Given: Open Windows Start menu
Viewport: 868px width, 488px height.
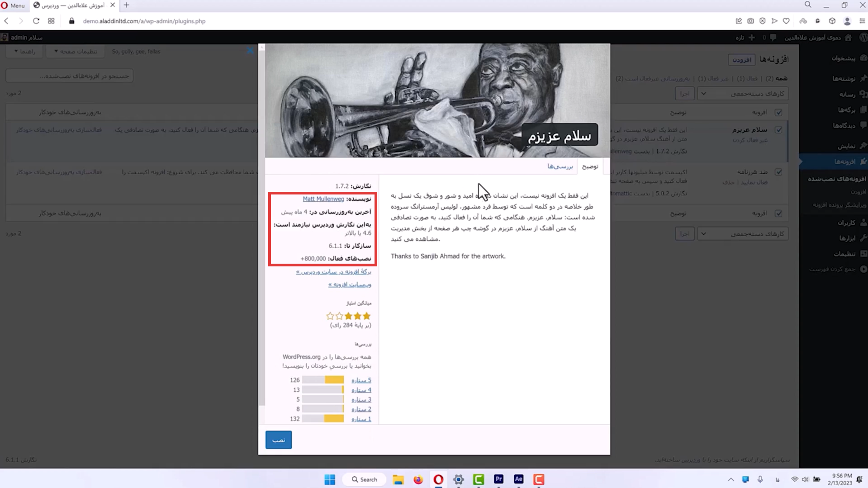Looking at the screenshot, I should [330, 479].
